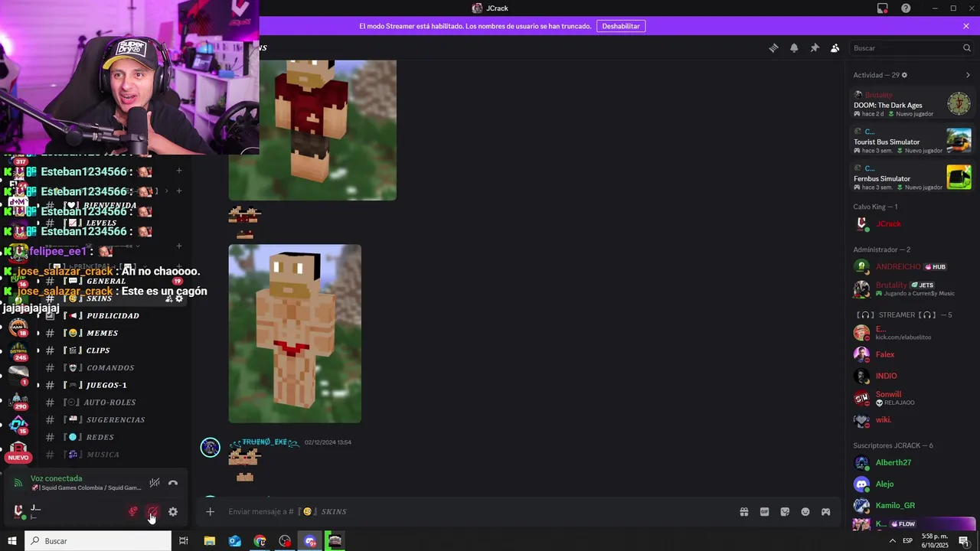Open Falex streamer member entry
The height and width of the screenshot is (551, 980).
(912, 354)
